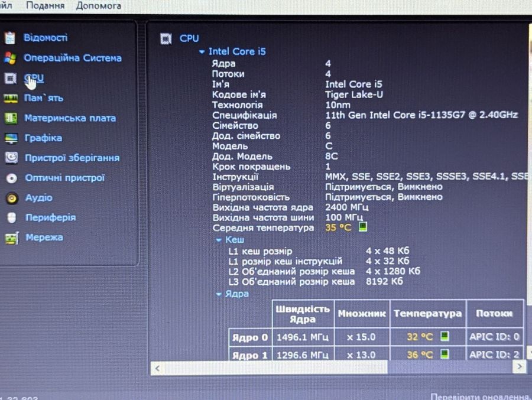
Task: Select the CPU sidebar link
Action: 34,78
